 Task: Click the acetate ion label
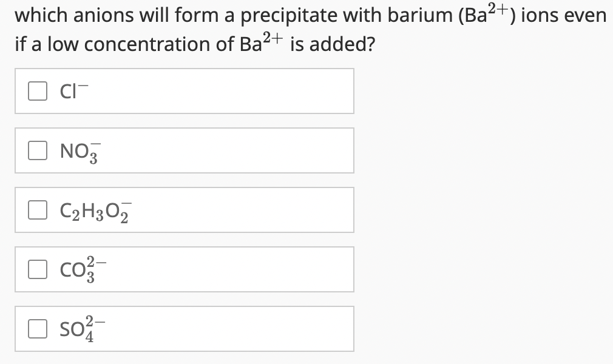point(93,209)
